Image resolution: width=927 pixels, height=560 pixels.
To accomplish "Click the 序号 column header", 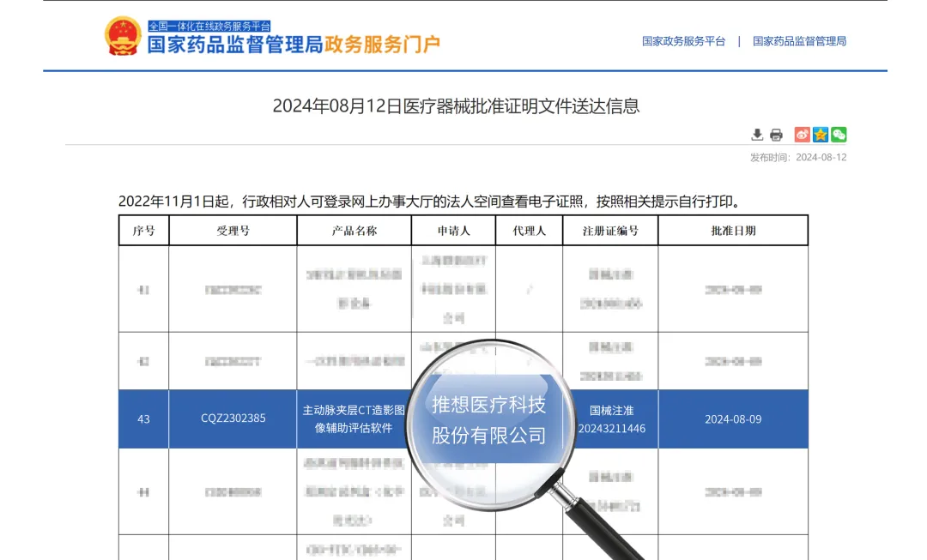I will 143,231.
